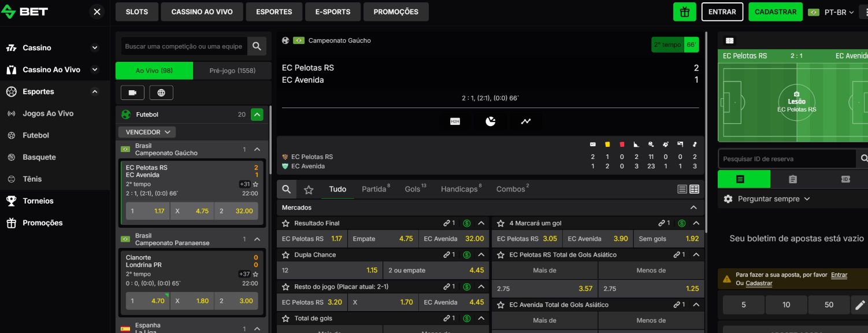868x333 pixels.
Task: Click the Pesquisar ID de reserva field
Action: [x=787, y=158]
